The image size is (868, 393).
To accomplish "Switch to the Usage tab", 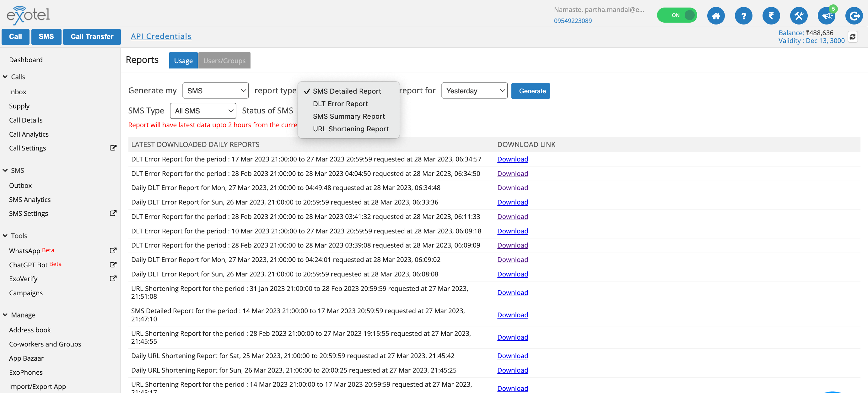I will coord(183,60).
